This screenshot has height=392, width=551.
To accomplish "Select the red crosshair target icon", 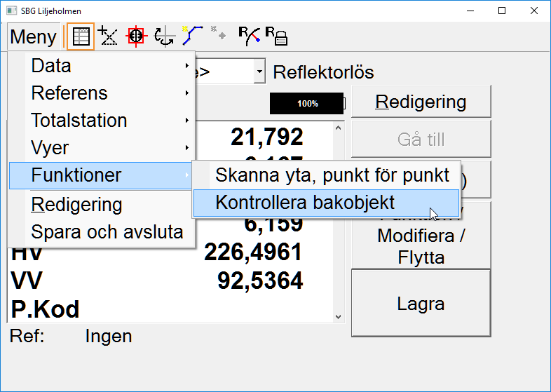I will (136, 36).
